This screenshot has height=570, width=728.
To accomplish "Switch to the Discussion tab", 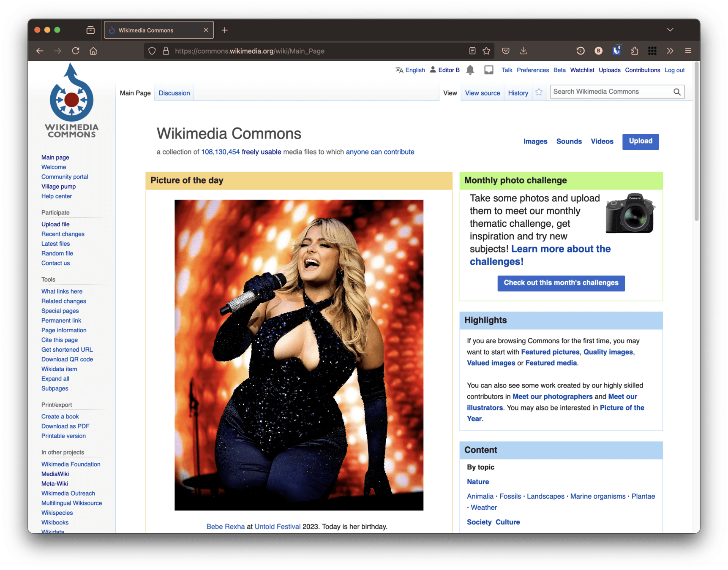I will pyautogui.click(x=174, y=93).
